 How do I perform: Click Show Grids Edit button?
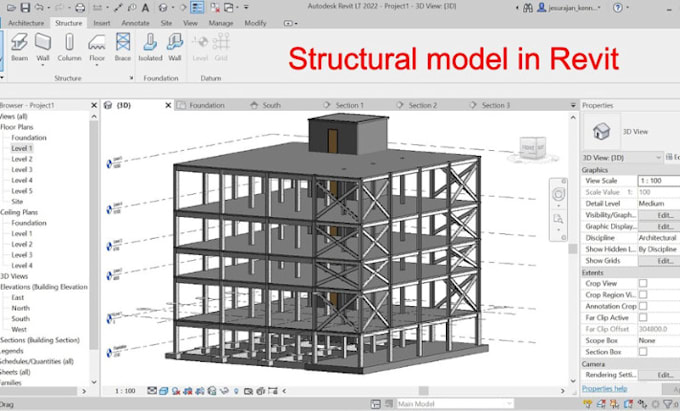[659, 261]
